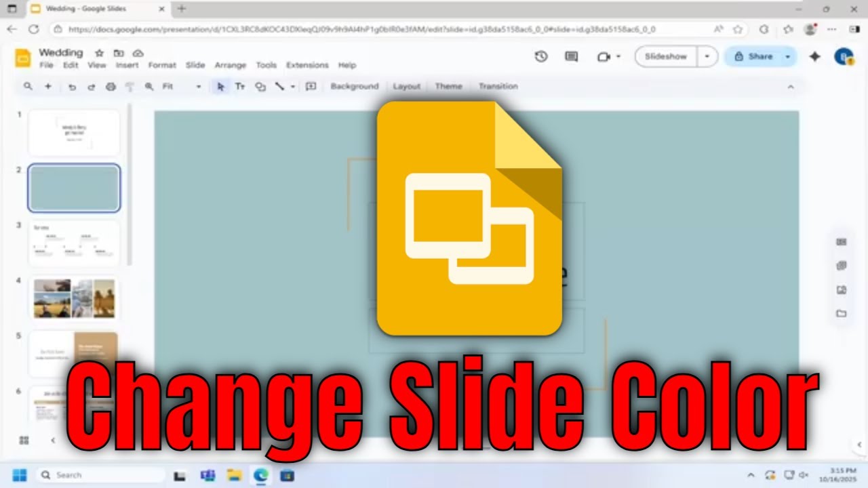Open the search menus magnifier
This screenshot has height=488, width=868.
click(28, 86)
